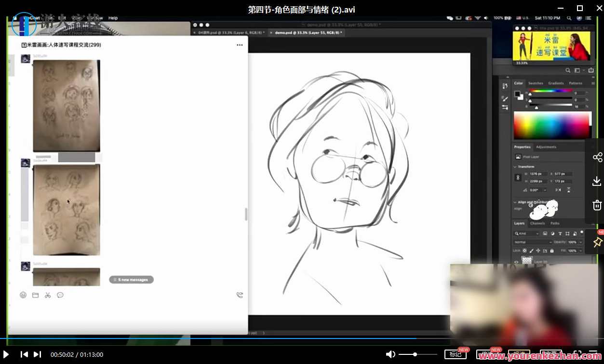Start a voice call in chat
The width and height of the screenshot is (604, 364).
click(x=240, y=295)
